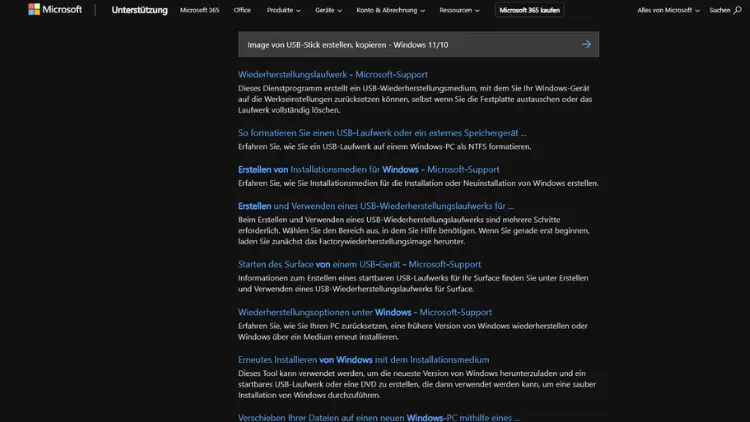
Task: Open the Unterstützung home link
Action: coord(140,10)
